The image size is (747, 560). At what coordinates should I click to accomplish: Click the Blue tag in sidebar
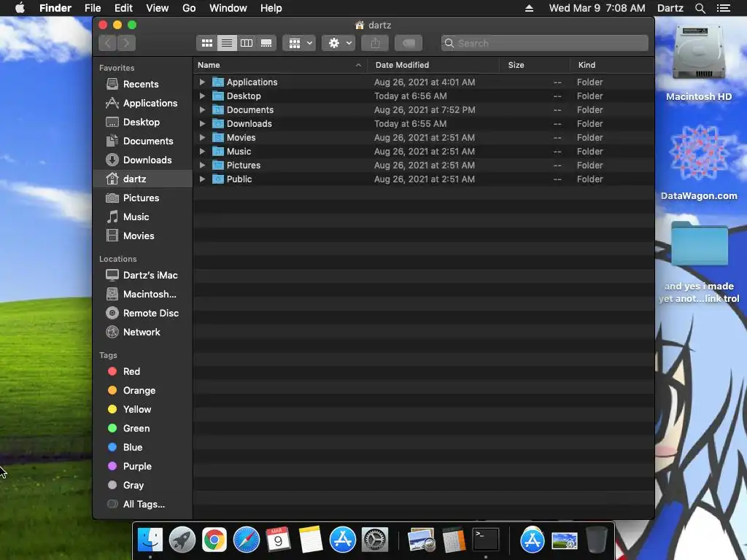coord(142,447)
